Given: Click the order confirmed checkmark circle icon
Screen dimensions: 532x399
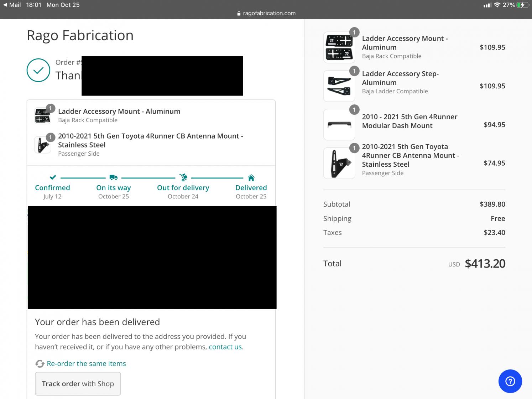Looking at the screenshot, I should (38, 70).
